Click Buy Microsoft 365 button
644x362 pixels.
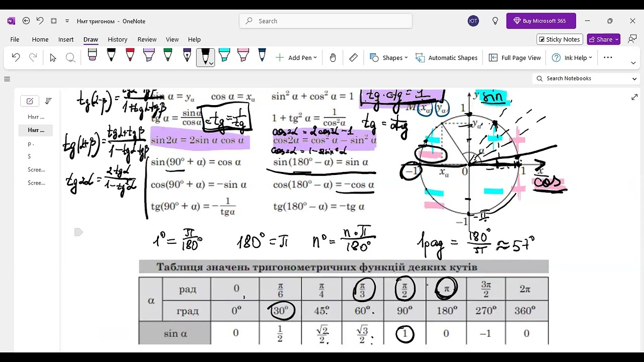pyautogui.click(x=541, y=21)
